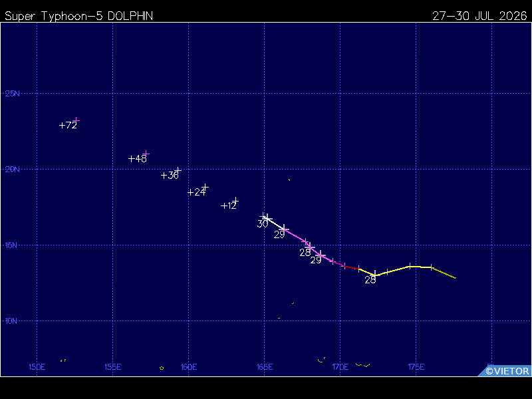
Task: Click the eastern end of yellow track
Action: pyautogui.click(x=455, y=277)
